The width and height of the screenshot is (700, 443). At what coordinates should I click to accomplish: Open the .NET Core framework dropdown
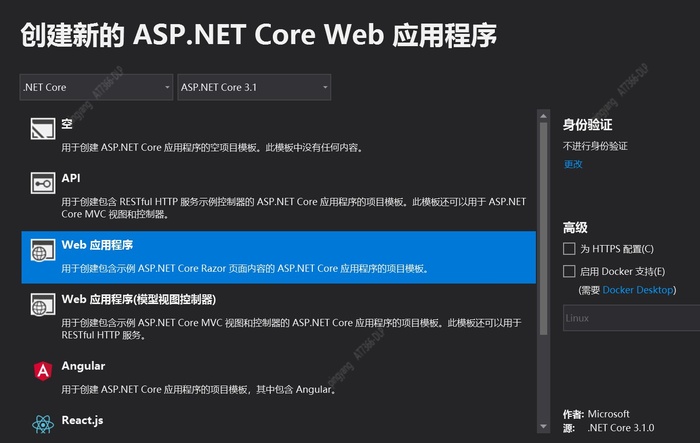96,87
